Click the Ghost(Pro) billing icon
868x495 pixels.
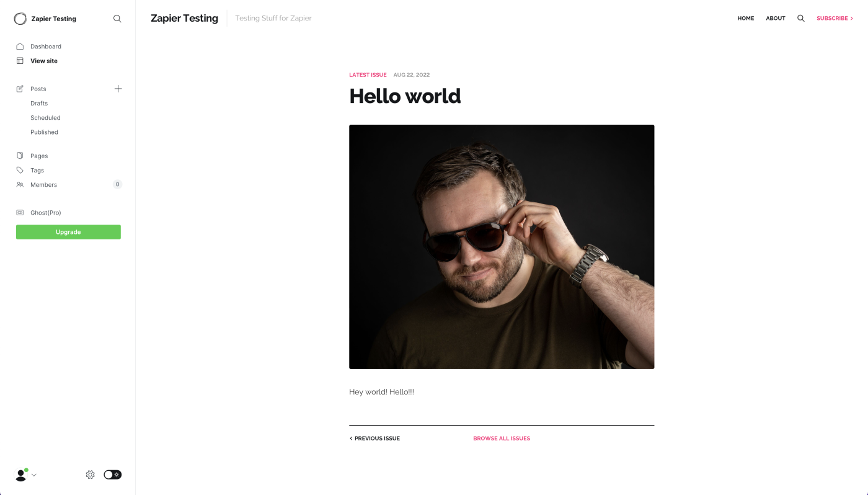(20, 213)
